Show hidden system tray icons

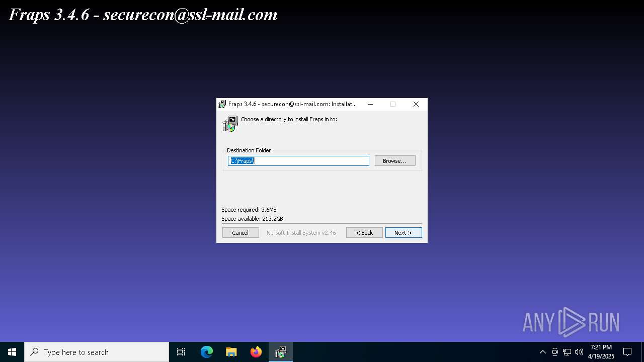point(543,352)
